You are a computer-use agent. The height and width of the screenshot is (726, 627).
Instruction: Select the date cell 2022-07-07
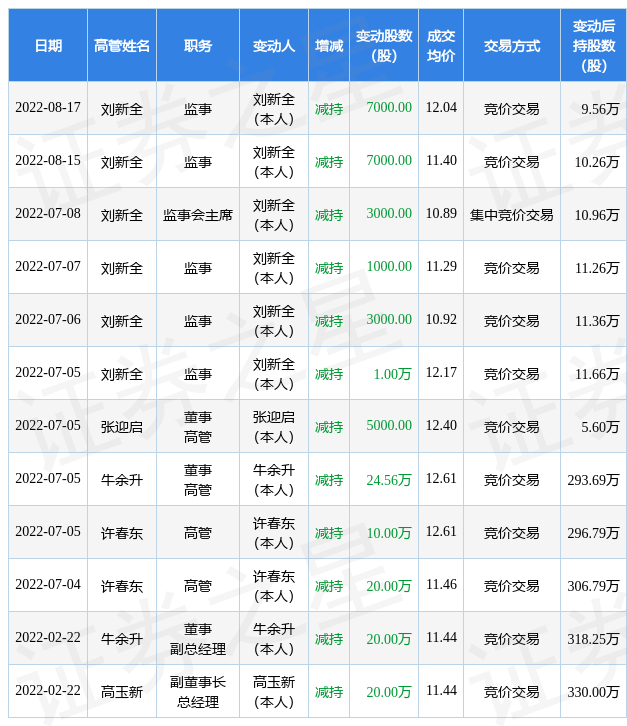[x=48, y=267]
